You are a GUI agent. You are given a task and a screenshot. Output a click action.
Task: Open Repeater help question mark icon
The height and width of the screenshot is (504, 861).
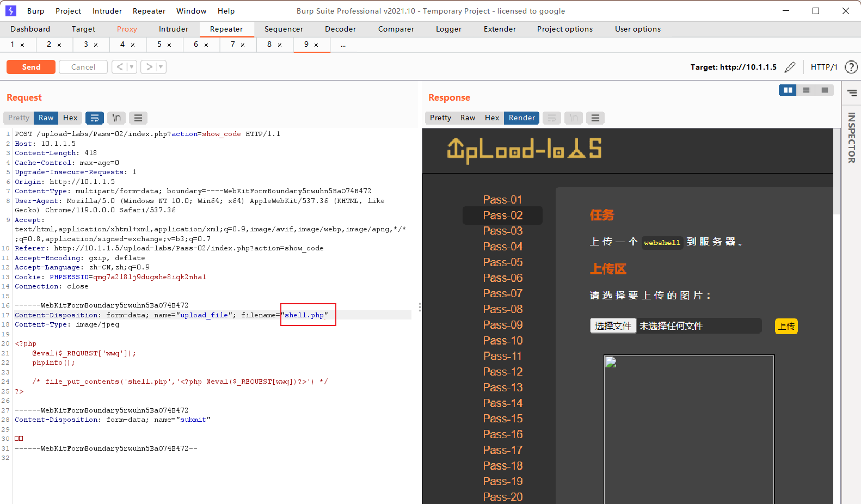click(x=851, y=67)
